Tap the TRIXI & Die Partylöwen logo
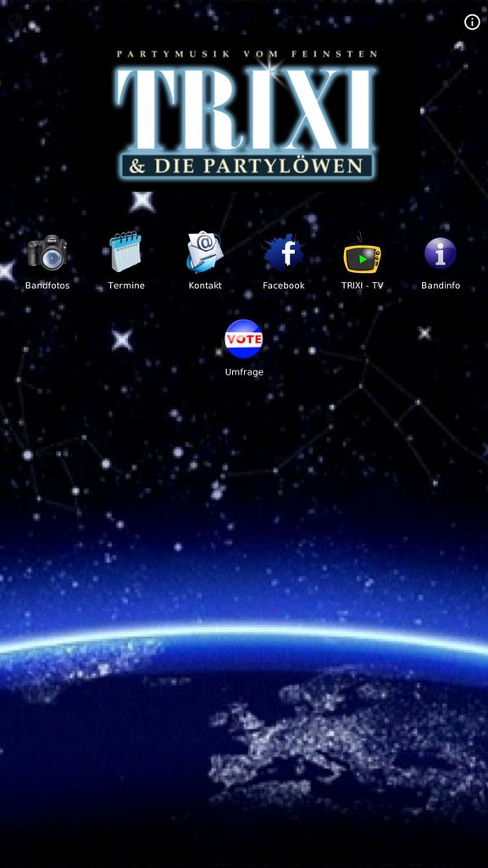The image size is (488, 868). point(247,114)
